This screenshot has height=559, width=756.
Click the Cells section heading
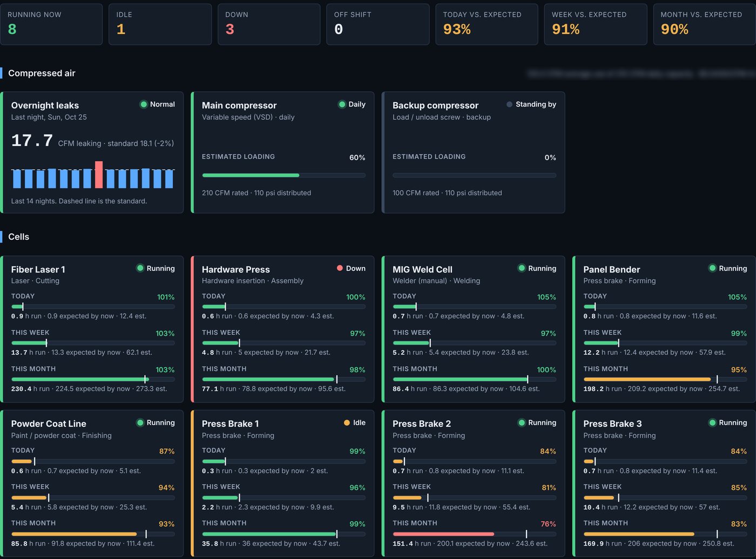tap(19, 237)
